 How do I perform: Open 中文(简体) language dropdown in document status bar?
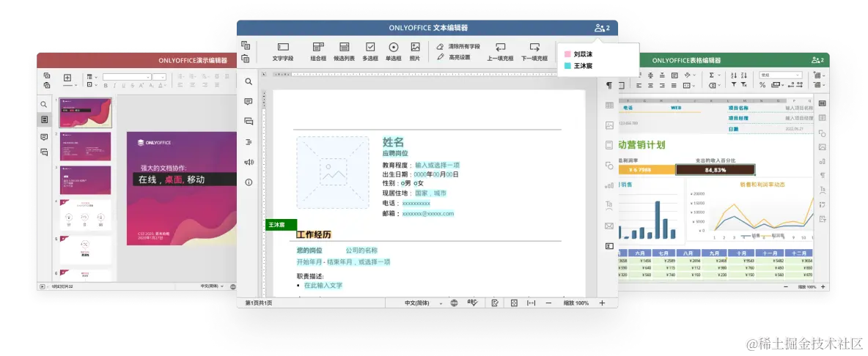(424, 303)
